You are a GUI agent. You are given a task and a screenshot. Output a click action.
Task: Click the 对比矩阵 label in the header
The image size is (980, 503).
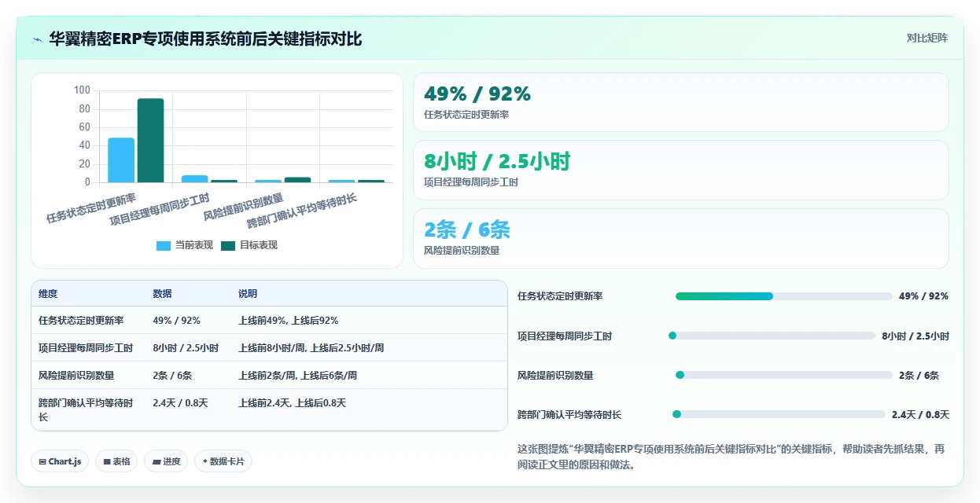click(x=927, y=38)
